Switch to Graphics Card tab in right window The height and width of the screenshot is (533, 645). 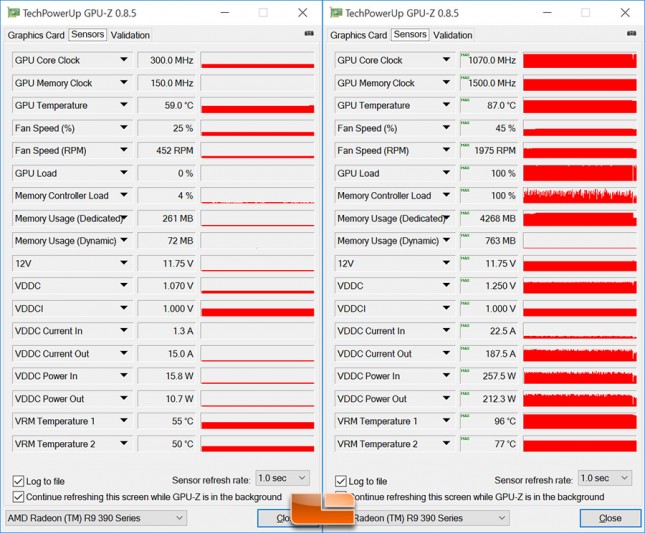click(x=358, y=35)
